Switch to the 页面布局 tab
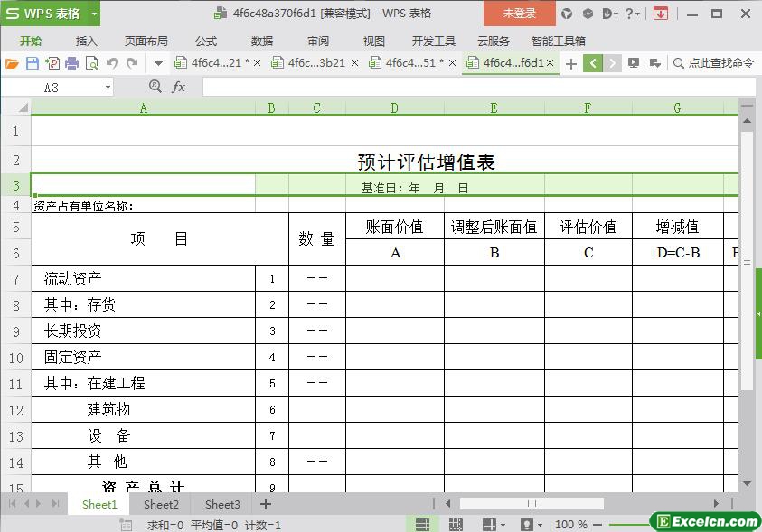This screenshot has height=532, width=762. [x=146, y=42]
